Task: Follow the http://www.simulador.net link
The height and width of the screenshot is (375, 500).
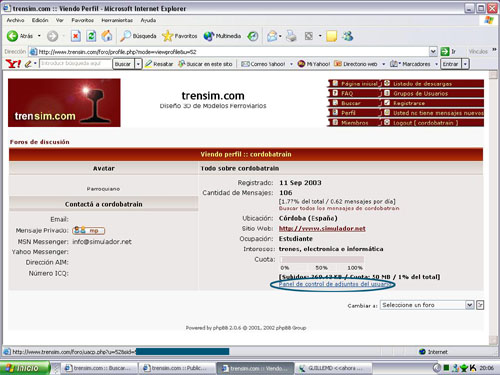Action: point(322,229)
